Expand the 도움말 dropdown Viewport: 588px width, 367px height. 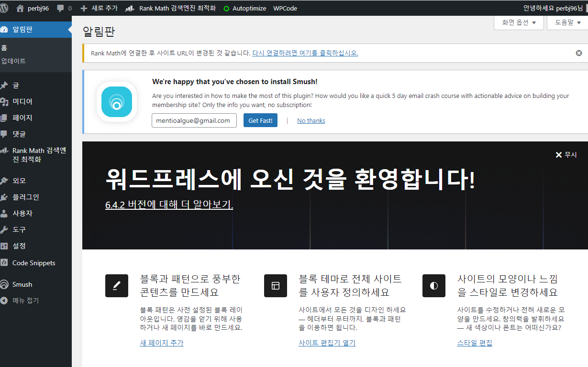pos(567,22)
